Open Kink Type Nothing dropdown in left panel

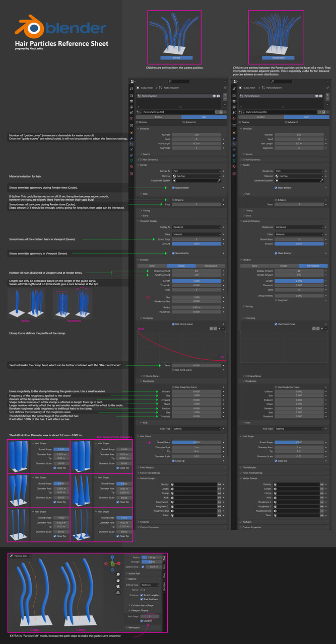coord(196,429)
